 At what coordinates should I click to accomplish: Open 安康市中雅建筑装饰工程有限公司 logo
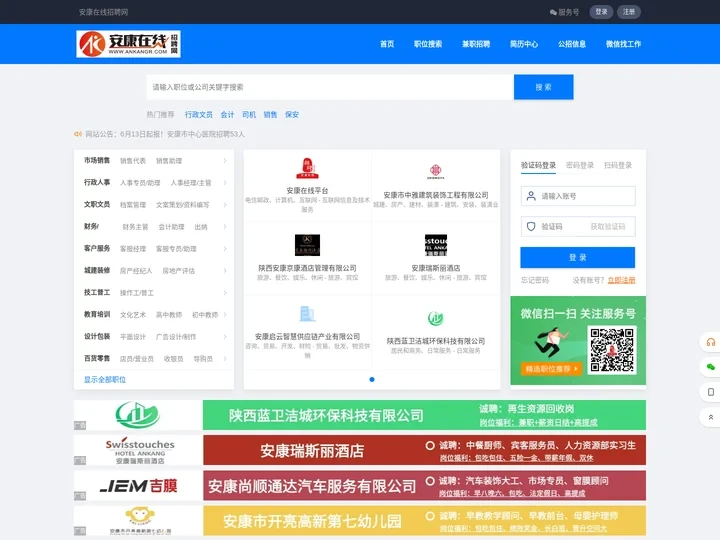435,171
